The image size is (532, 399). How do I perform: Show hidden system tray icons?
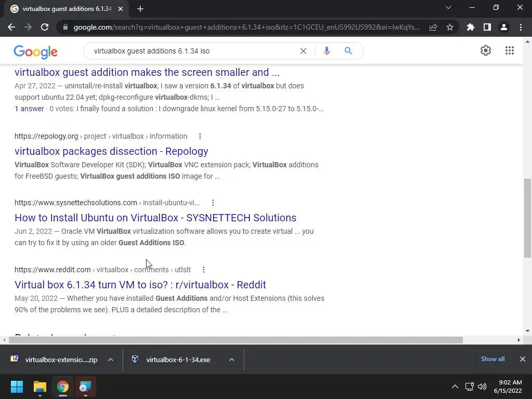click(455, 387)
